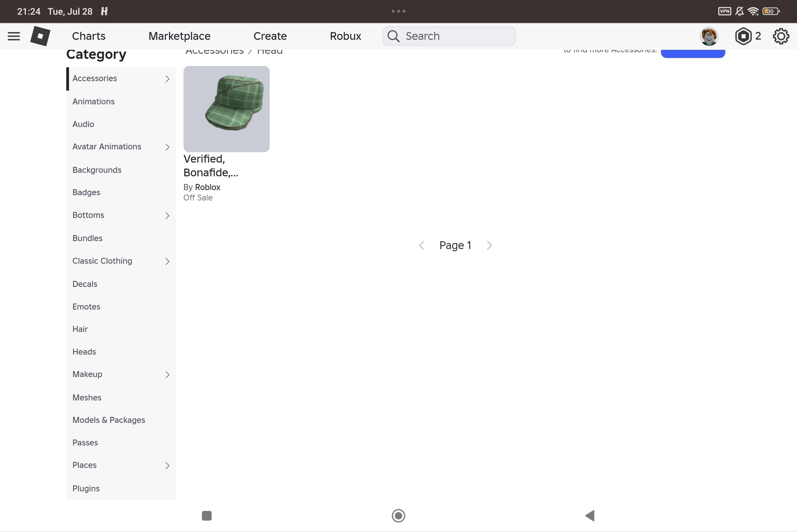Tap the three-dot handle at top
The image size is (797, 532).
[x=398, y=11]
